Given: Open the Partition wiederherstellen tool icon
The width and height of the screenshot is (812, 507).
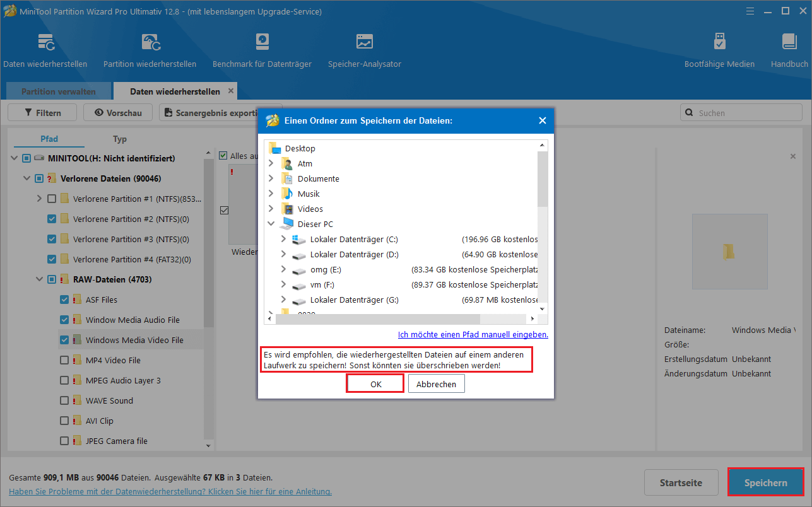Looking at the screenshot, I should [150, 43].
